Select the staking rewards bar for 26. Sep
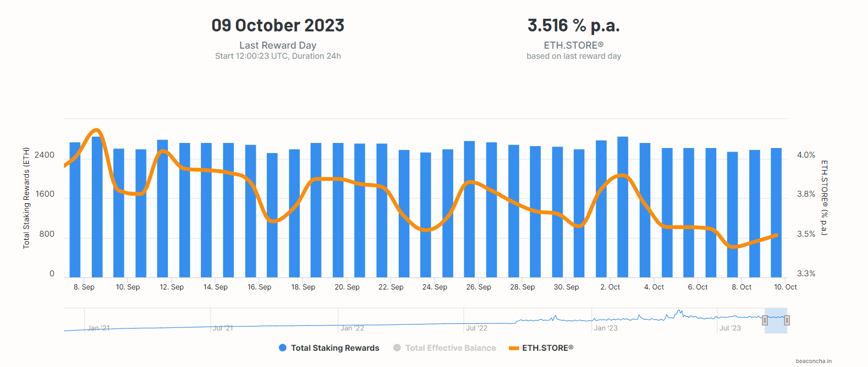This screenshot has height=367, width=868. pos(469,209)
